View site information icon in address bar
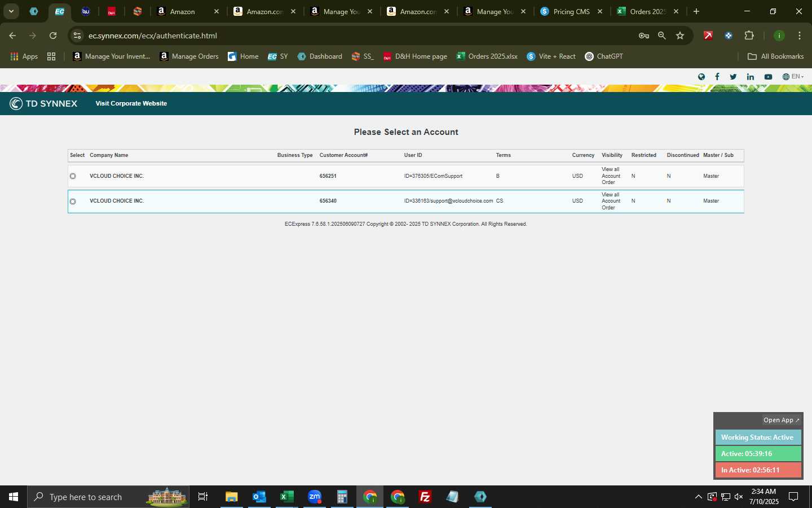This screenshot has width=812, height=508. point(77,36)
